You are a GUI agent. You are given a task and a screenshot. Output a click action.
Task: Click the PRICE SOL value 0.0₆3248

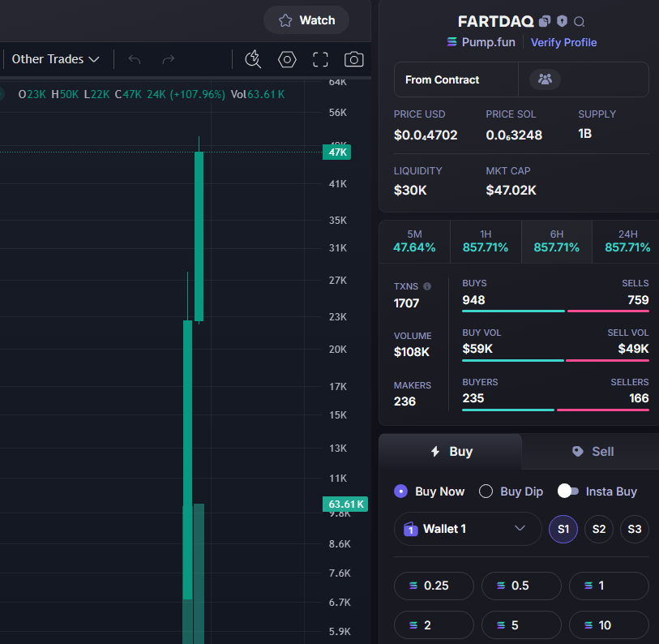(514, 135)
